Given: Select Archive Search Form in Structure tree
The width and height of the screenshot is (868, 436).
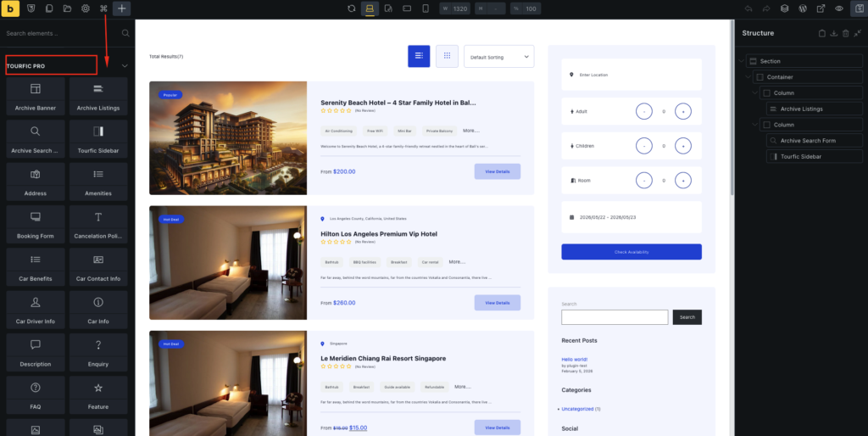Looking at the screenshot, I should click(815, 141).
